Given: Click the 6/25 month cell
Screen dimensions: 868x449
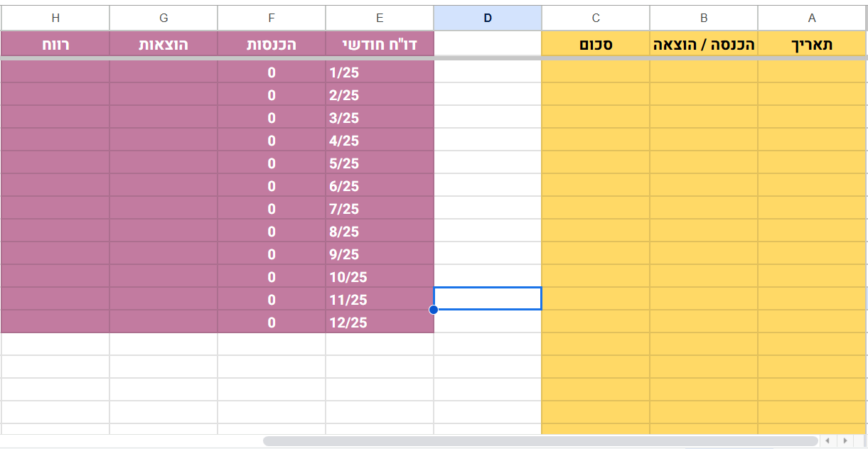Looking at the screenshot, I should (x=380, y=186).
